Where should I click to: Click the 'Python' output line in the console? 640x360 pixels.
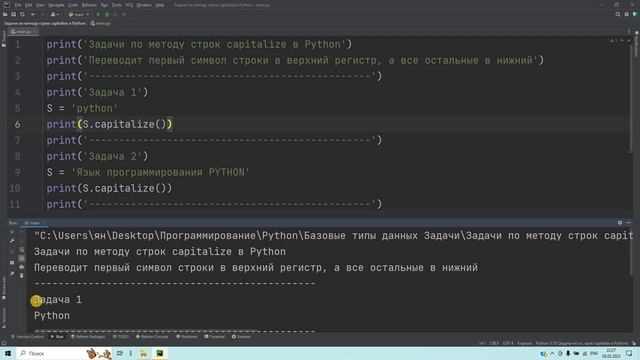coord(52,316)
